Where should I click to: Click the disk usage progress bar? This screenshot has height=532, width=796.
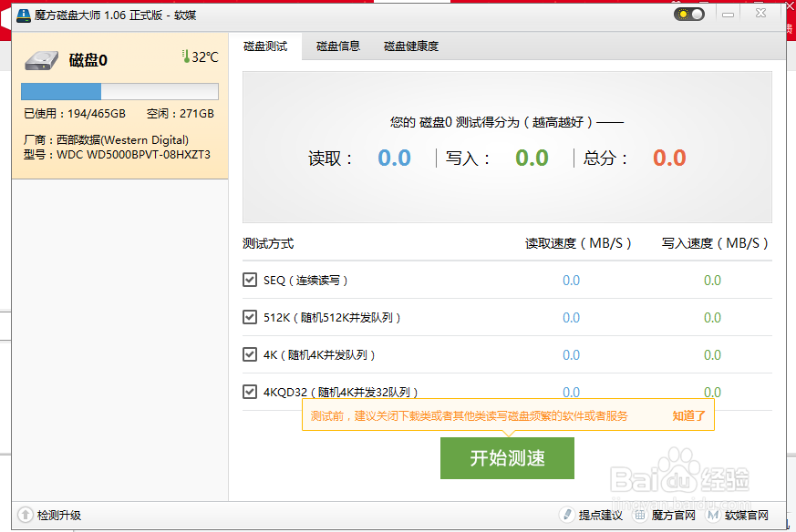click(119, 91)
